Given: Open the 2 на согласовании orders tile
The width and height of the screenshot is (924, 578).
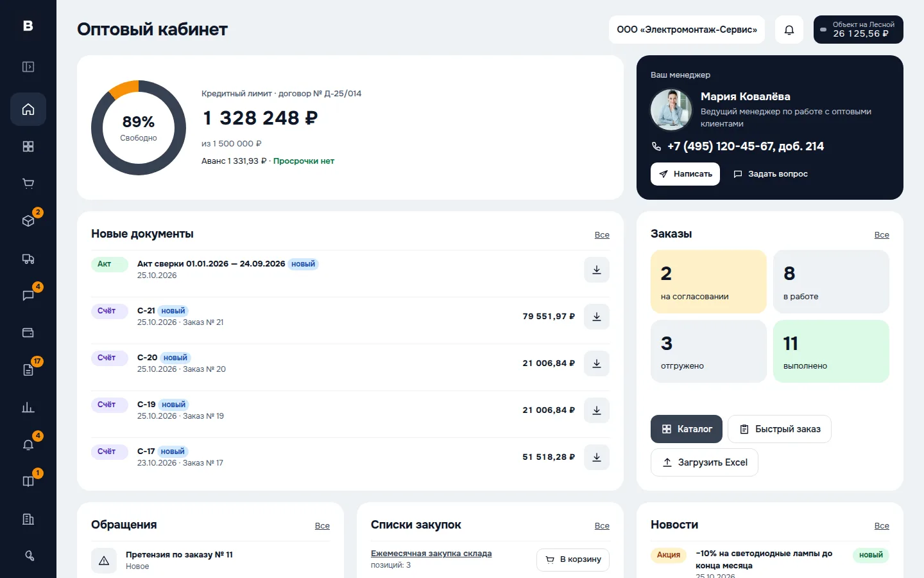Looking at the screenshot, I should tap(708, 281).
